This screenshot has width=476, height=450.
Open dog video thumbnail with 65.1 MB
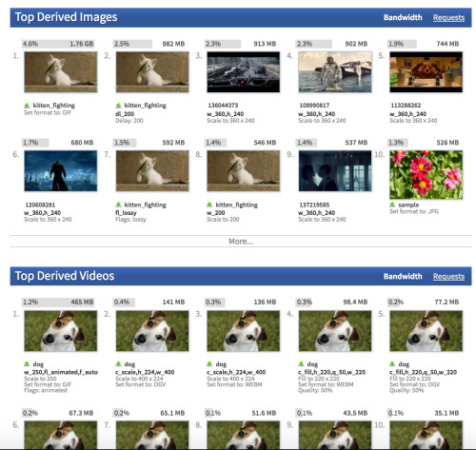pyautogui.click(x=152, y=435)
